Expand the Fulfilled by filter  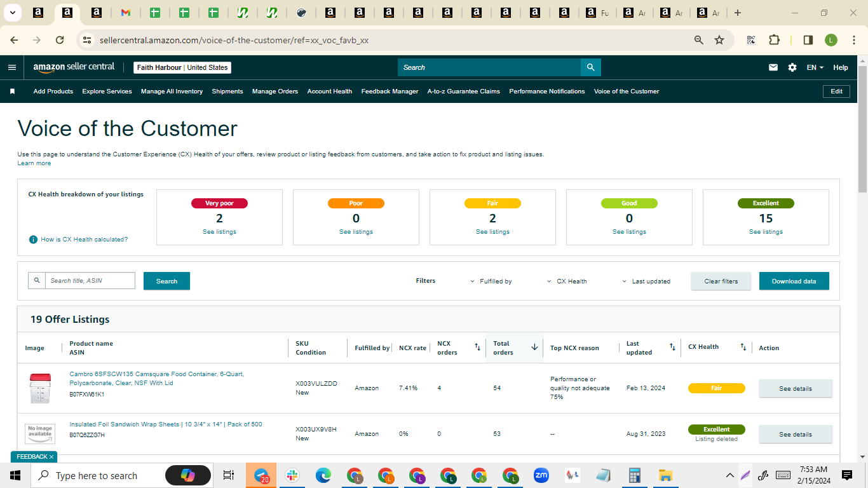491,281
